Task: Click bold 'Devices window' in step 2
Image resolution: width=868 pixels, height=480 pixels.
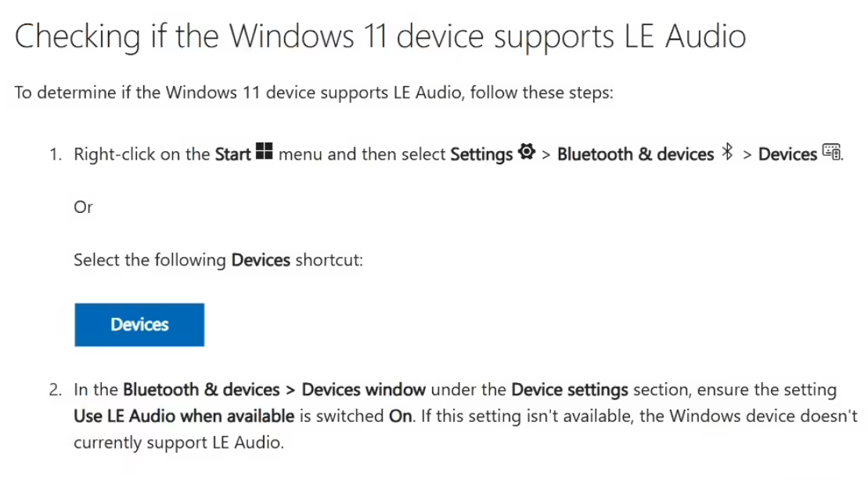Action: [364, 390]
